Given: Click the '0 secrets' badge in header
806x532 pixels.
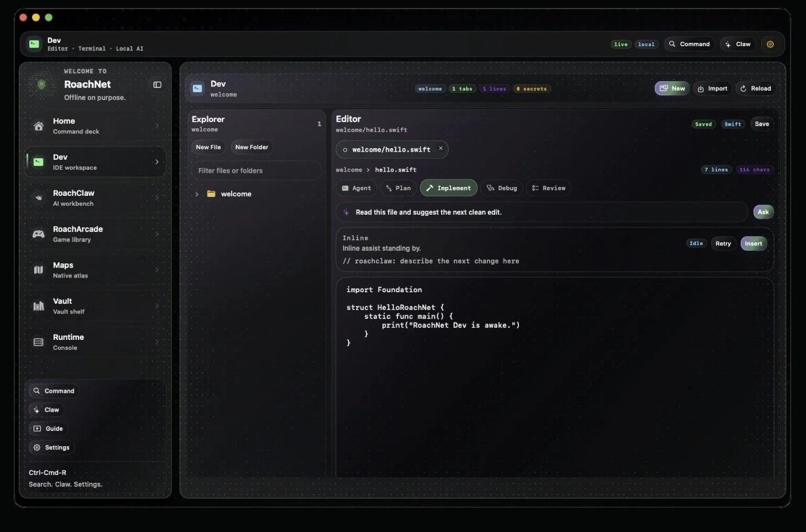Looking at the screenshot, I should tap(531, 89).
